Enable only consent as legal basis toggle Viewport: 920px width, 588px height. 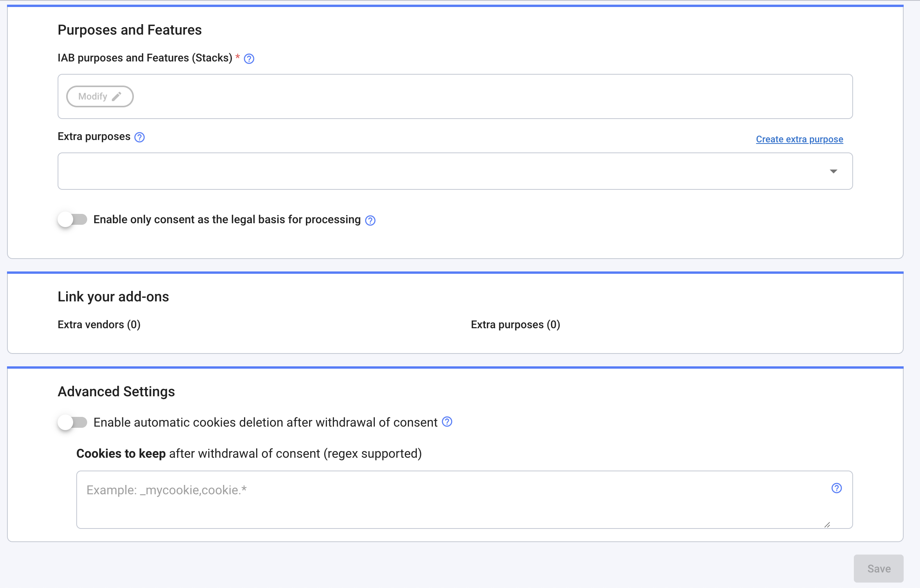coord(72,220)
